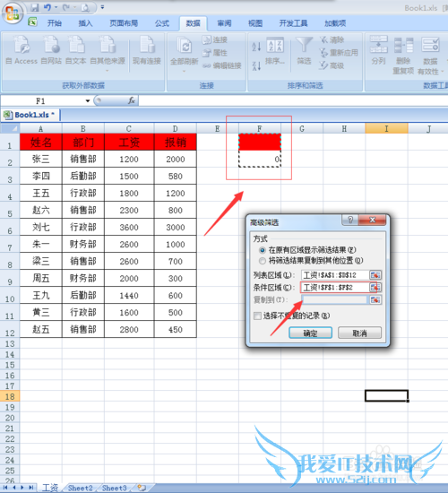The width and height of the screenshot is (448, 493).
Task: Import data from Access
Action: click(x=22, y=50)
